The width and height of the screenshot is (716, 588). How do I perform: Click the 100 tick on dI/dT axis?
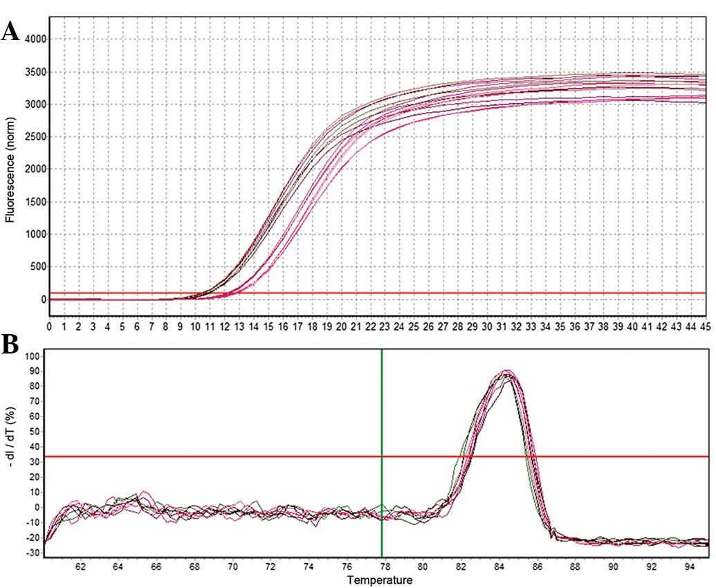(x=30, y=356)
